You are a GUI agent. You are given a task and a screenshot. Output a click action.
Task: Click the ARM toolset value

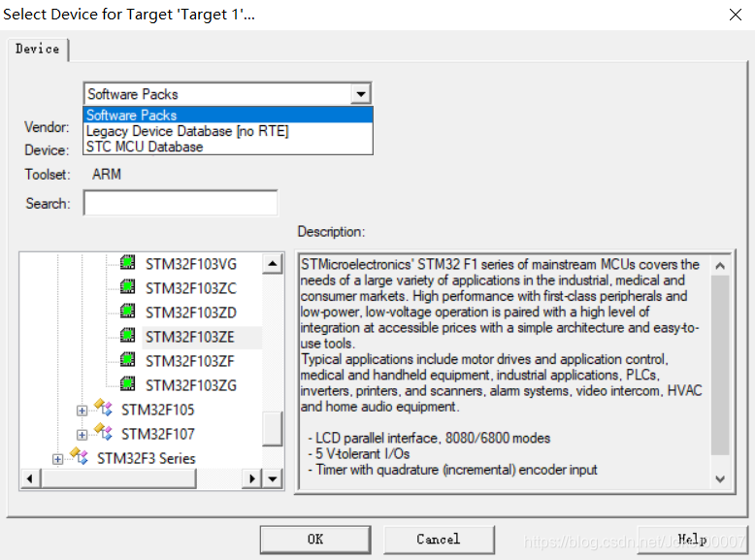[107, 174]
